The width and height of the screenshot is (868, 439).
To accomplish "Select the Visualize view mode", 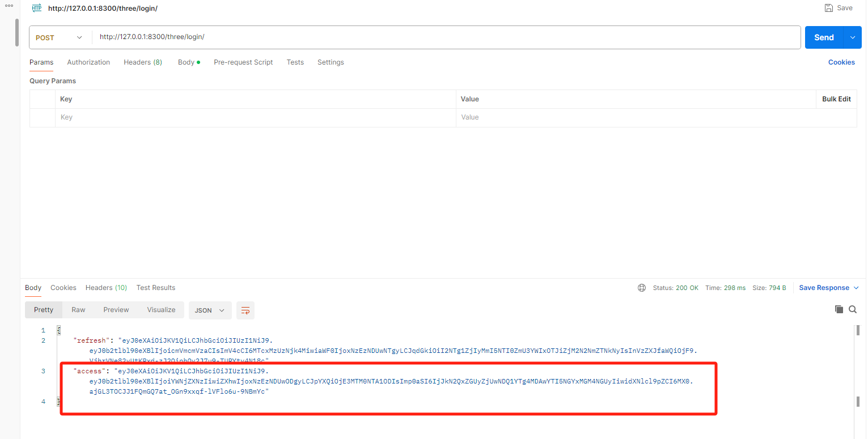I will (161, 310).
